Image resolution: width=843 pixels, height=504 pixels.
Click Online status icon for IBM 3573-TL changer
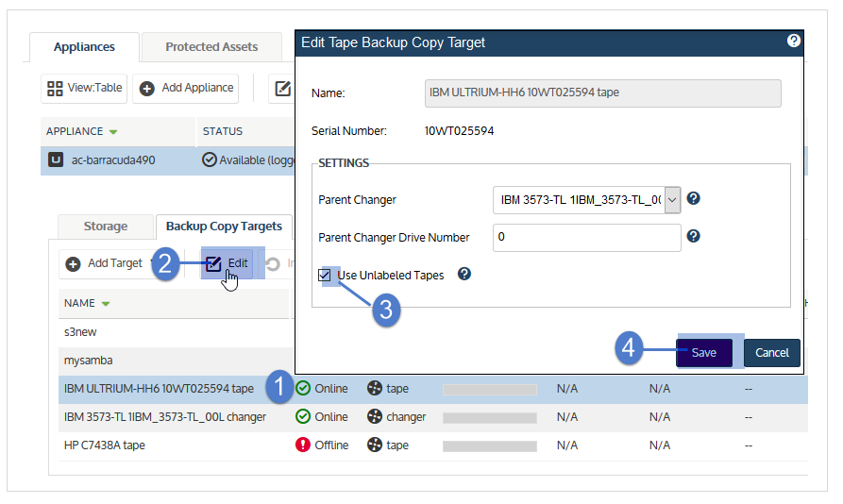point(303,416)
